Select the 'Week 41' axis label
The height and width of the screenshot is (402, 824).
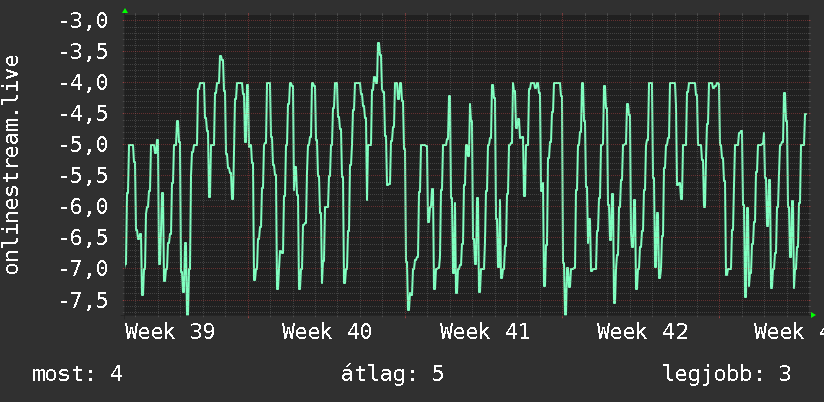[485, 332]
